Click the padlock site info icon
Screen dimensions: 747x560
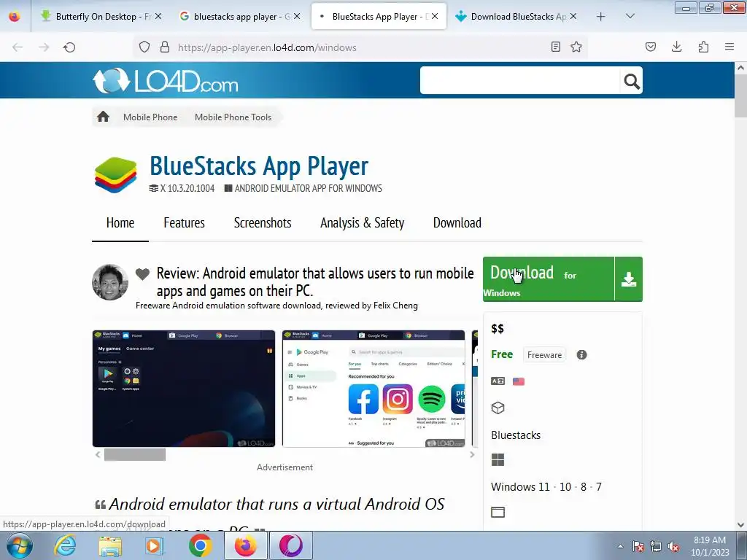point(165,47)
